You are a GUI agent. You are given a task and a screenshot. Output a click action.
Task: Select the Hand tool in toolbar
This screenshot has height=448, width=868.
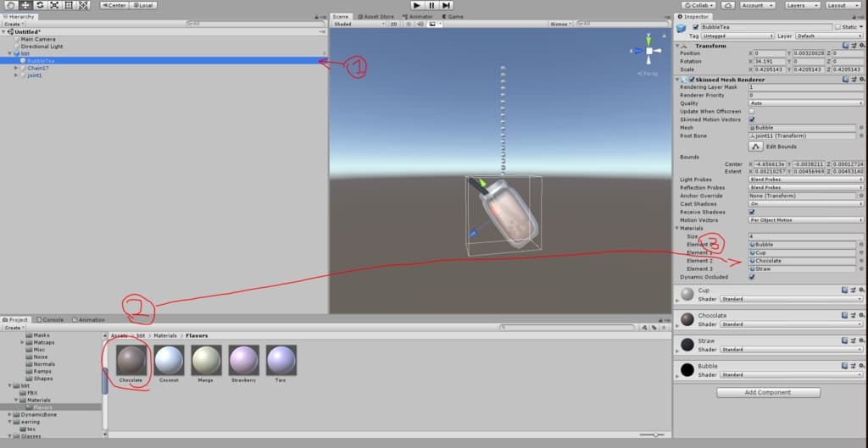click(10, 5)
